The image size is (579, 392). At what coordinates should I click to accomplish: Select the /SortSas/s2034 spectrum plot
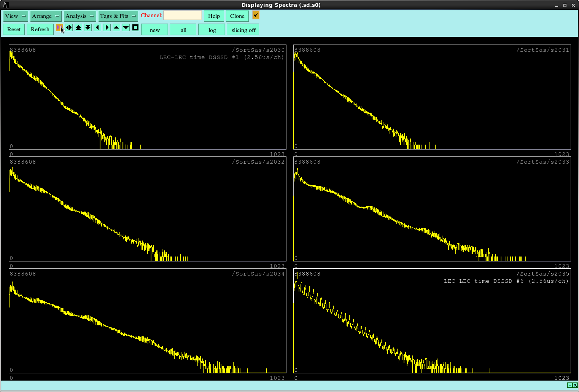pos(148,320)
